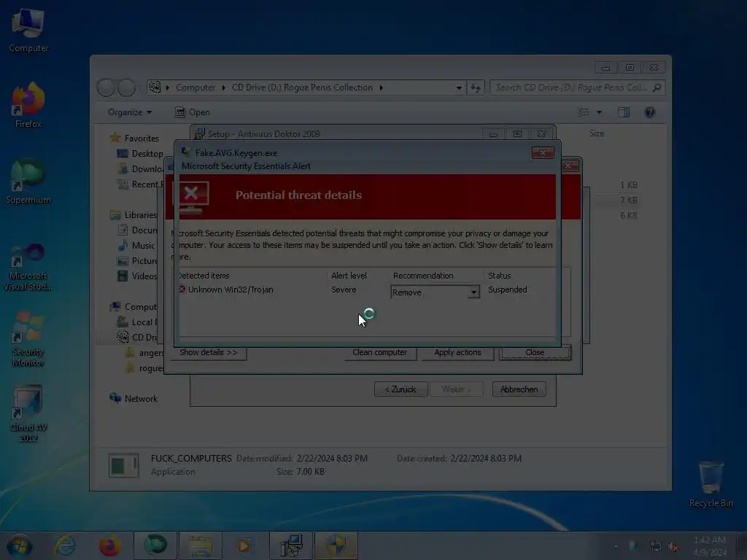Viewport: 747px width, 560px height.
Task: Show hidden tray icons arrow
Action: click(x=616, y=546)
